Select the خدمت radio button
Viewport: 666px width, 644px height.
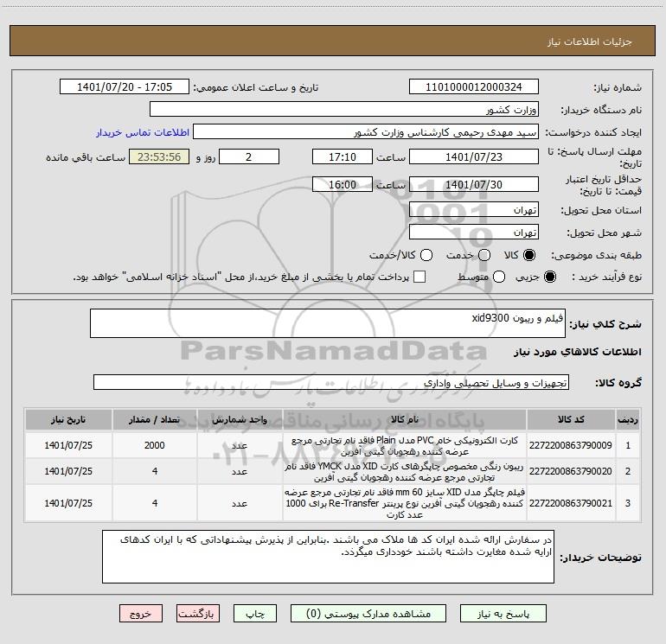(484, 255)
